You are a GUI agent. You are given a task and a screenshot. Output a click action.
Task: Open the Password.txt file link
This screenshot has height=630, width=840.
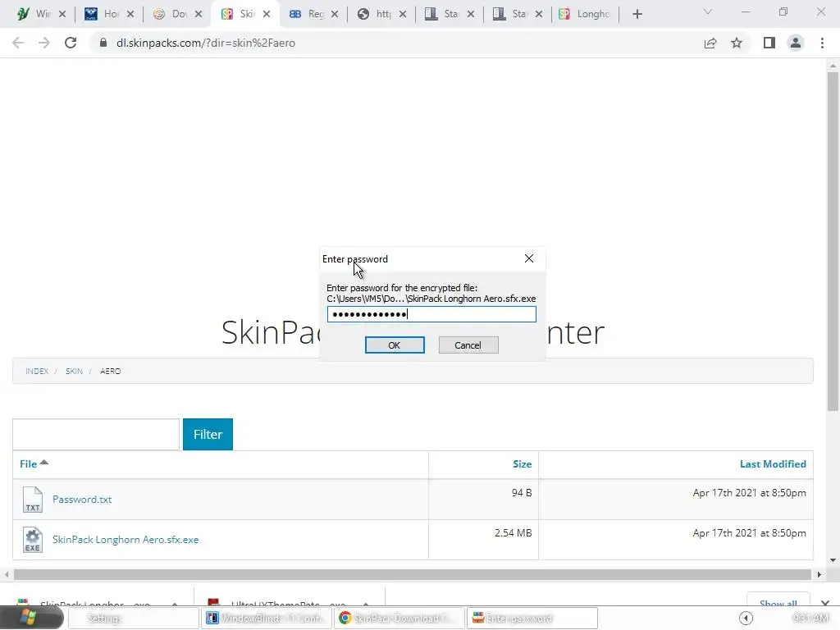[82, 500]
